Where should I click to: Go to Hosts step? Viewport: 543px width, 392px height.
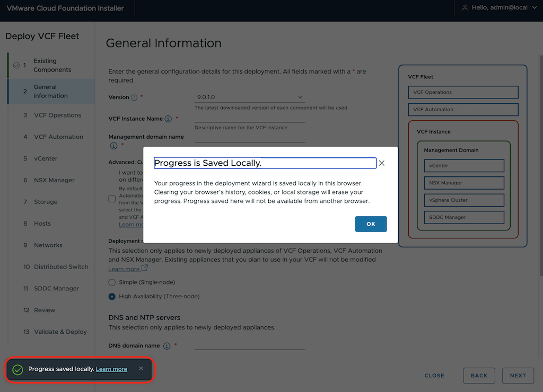(42, 224)
